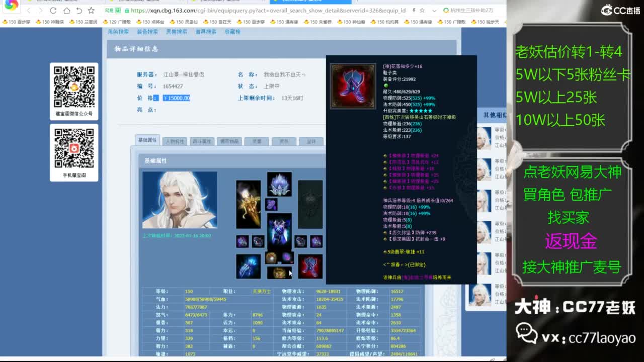Reload the page with the refresh icon

click(53, 11)
